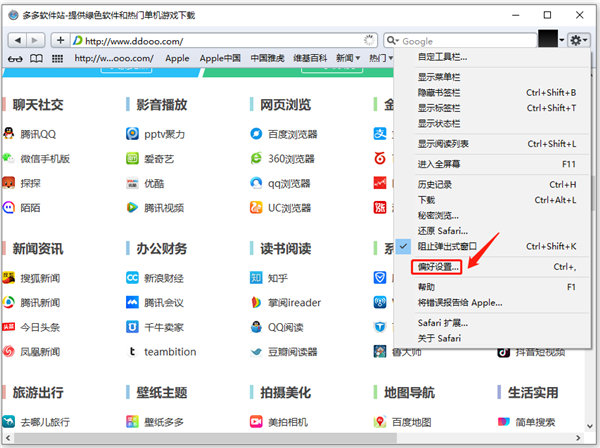The width and height of the screenshot is (600, 448).
Task: Select 下载 menu entry
Action: (x=492, y=200)
